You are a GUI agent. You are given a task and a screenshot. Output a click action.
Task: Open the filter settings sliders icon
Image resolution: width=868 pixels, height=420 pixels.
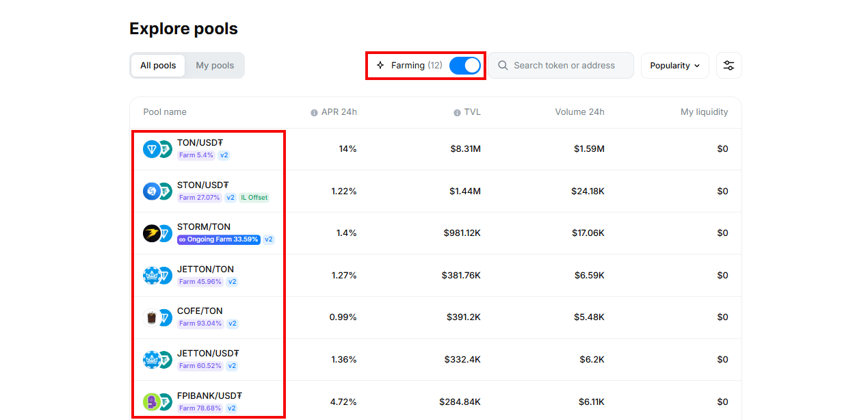pos(728,66)
